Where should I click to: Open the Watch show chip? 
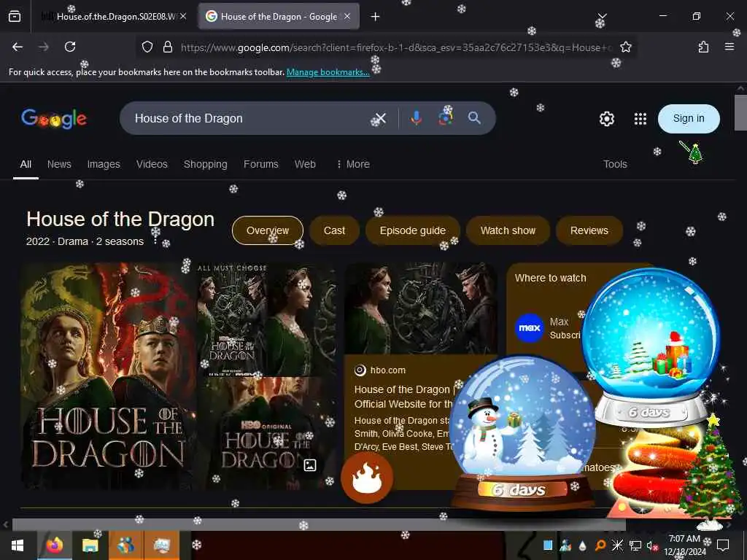tap(508, 230)
